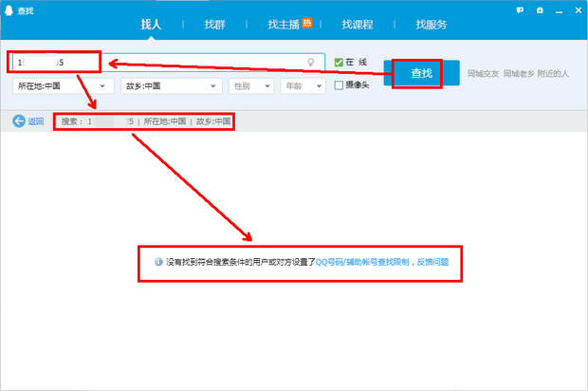This screenshot has height=391, width=588.
Task: Expand the 所在地:中国 location dropdown
Action: 62,85
